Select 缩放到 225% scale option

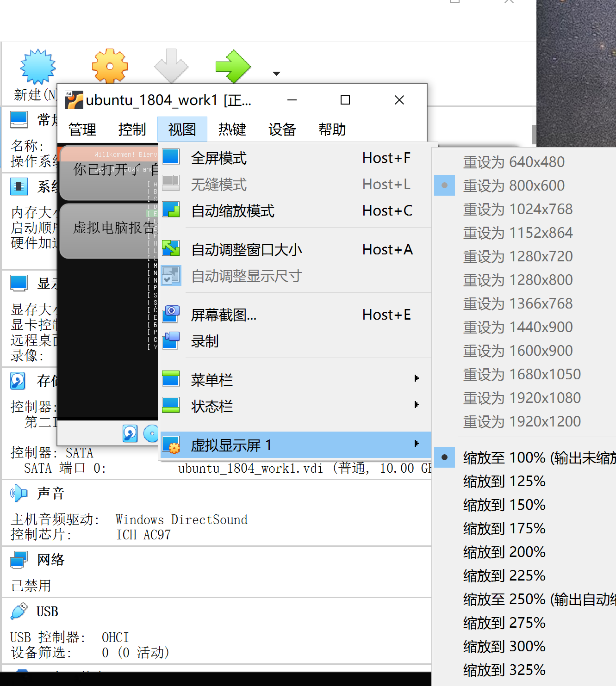pos(525,575)
